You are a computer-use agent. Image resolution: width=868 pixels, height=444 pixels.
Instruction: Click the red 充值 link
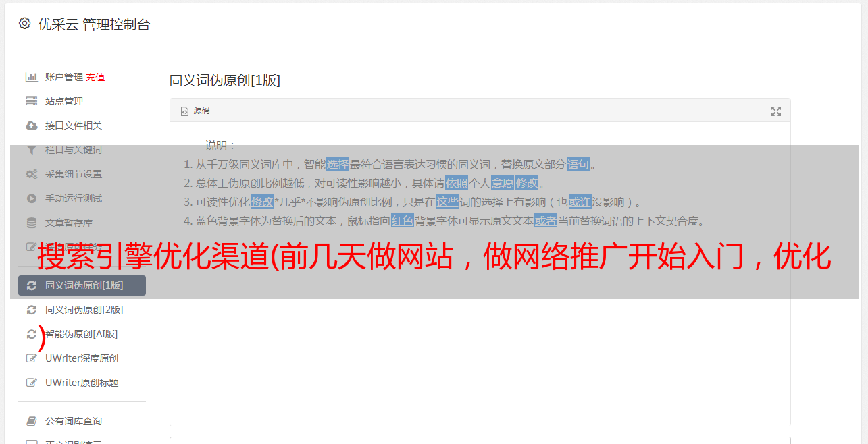point(95,77)
